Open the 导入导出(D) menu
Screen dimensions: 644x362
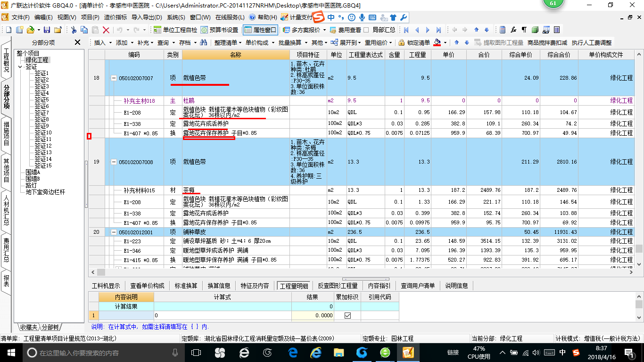(x=148, y=17)
